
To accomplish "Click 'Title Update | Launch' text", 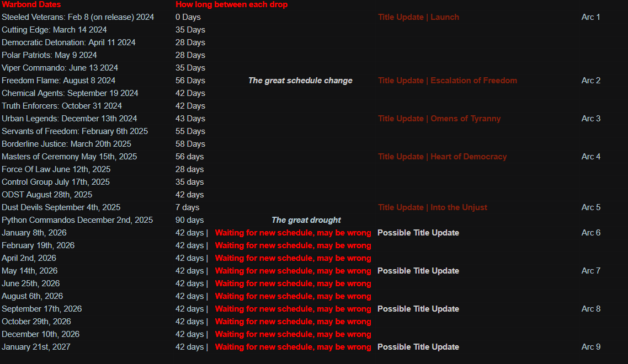I will (x=418, y=17).
